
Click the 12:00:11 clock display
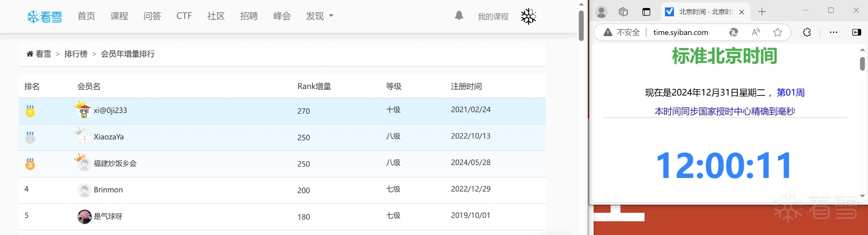tap(724, 165)
